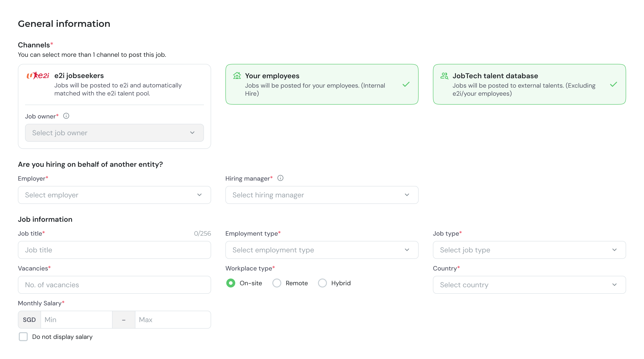Click the JobTech talent database search icon
The width and height of the screenshot is (644, 359).
[x=444, y=76]
